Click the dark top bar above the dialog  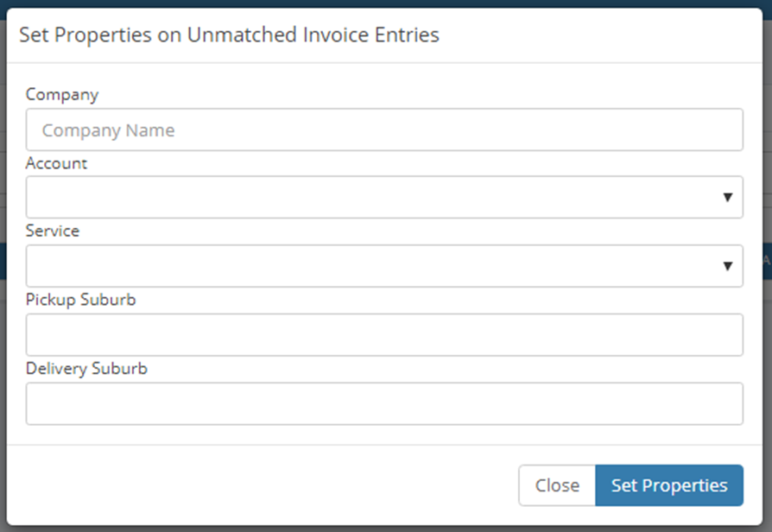click(x=386, y=3)
